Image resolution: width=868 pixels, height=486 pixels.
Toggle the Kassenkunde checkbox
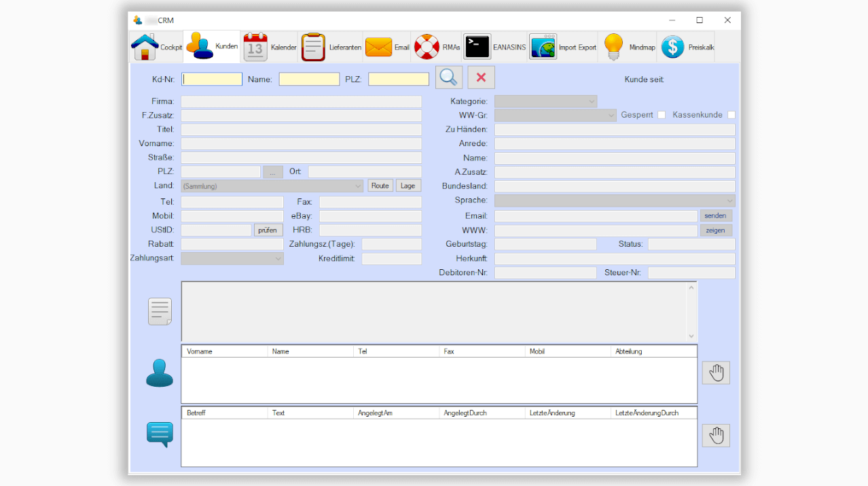click(x=731, y=115)
